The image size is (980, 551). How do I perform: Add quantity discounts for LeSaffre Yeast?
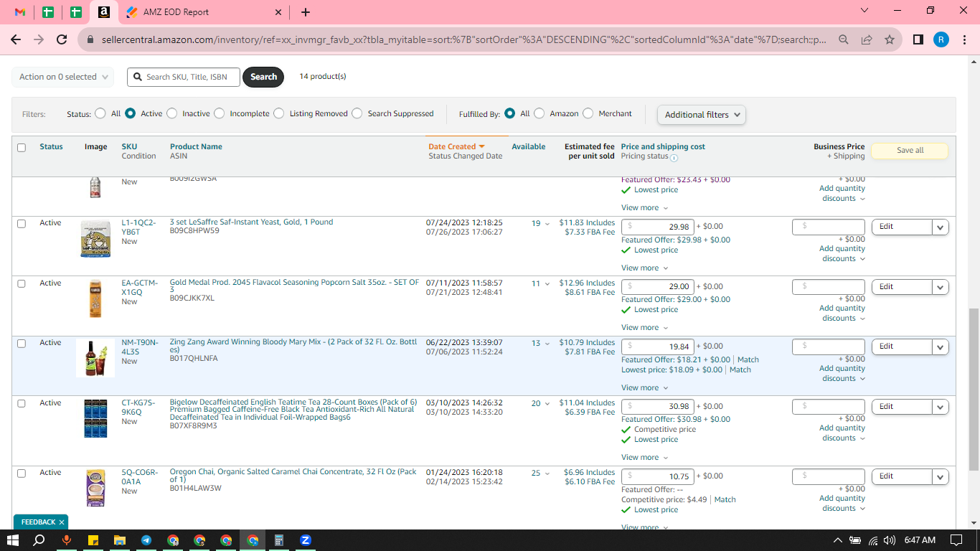[x=842, y=254]
